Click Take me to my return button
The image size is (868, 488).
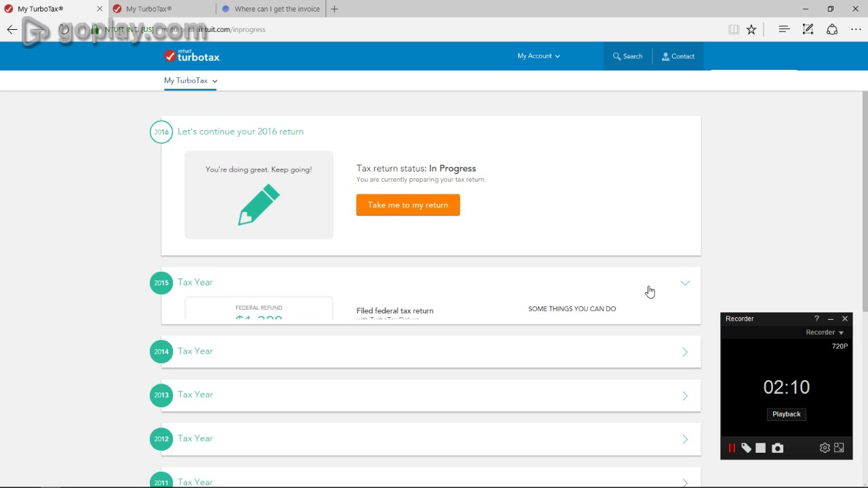point(408,205)
